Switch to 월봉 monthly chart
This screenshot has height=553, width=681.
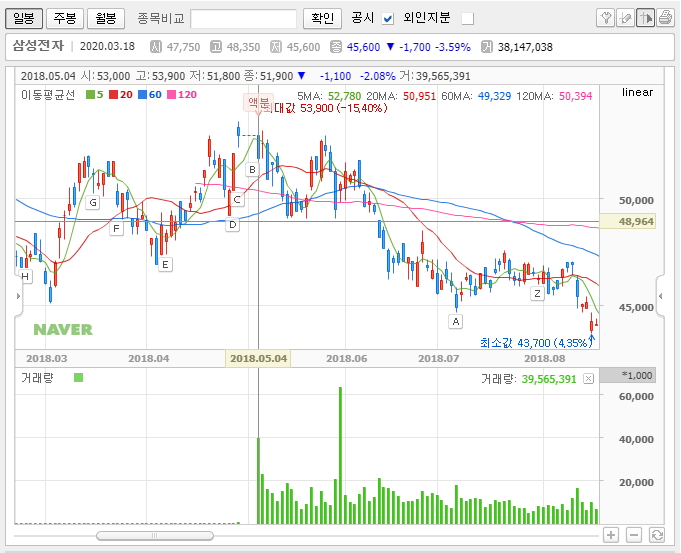pos(106,18)
